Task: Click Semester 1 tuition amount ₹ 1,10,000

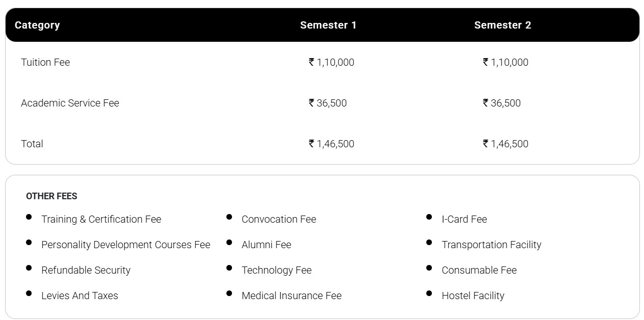Action: 331,62
